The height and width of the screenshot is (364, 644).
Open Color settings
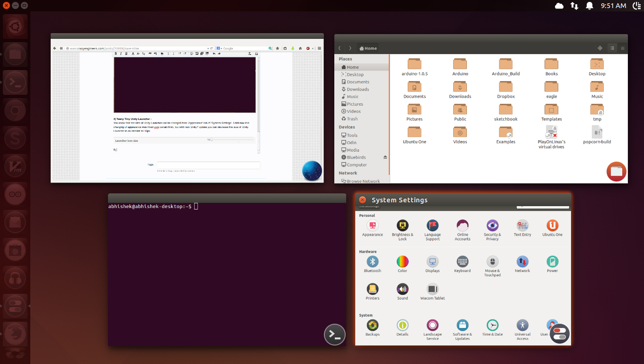(402, 264)
